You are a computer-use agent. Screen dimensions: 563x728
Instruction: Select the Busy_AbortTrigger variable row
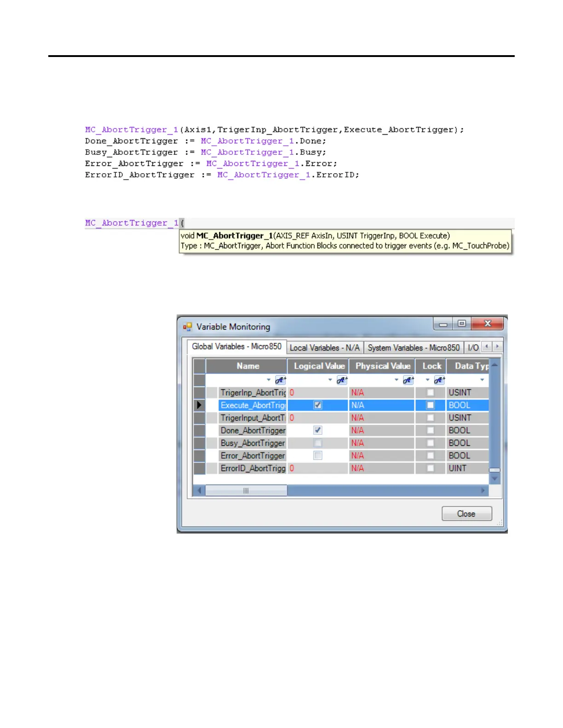253,443
